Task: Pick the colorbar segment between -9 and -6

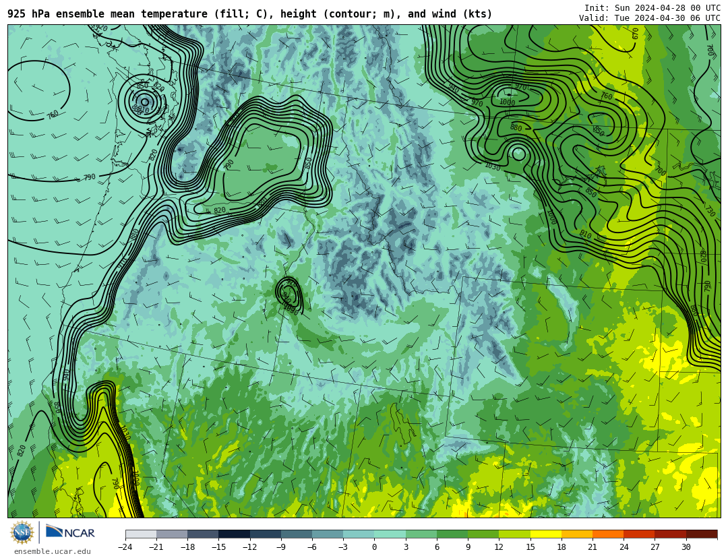Action: coord(296,534)
